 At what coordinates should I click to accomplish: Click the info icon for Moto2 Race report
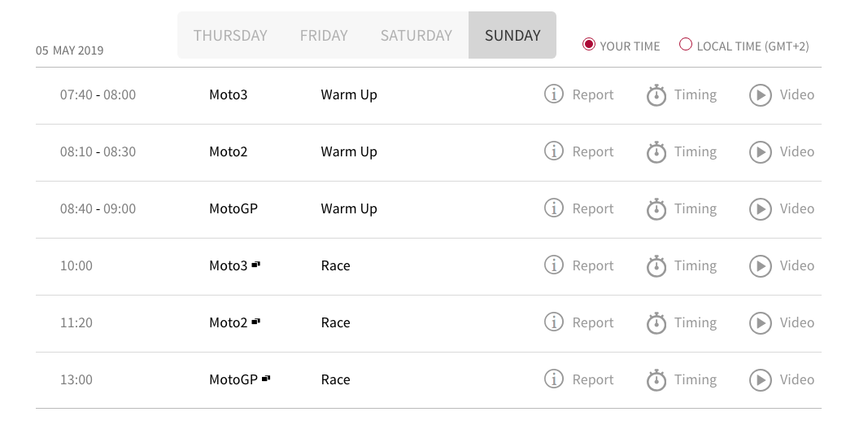[x=554, y=322]
